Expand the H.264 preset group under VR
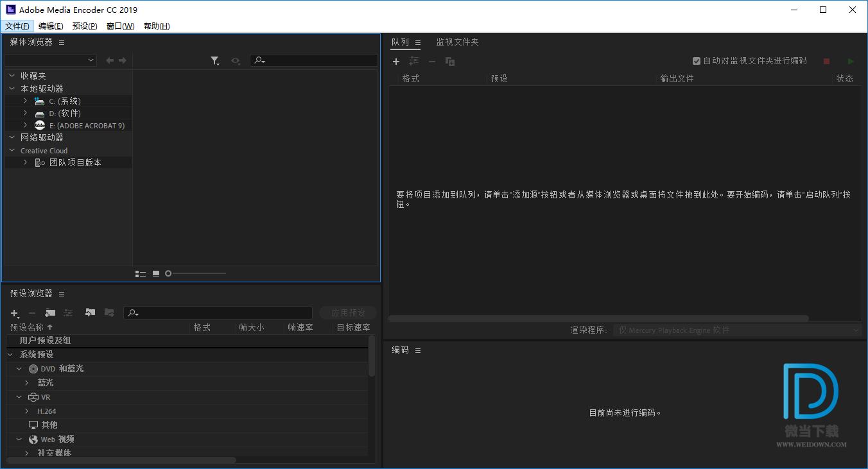The height and width of the screenshot is (469, 868). (x=27, y=411)
